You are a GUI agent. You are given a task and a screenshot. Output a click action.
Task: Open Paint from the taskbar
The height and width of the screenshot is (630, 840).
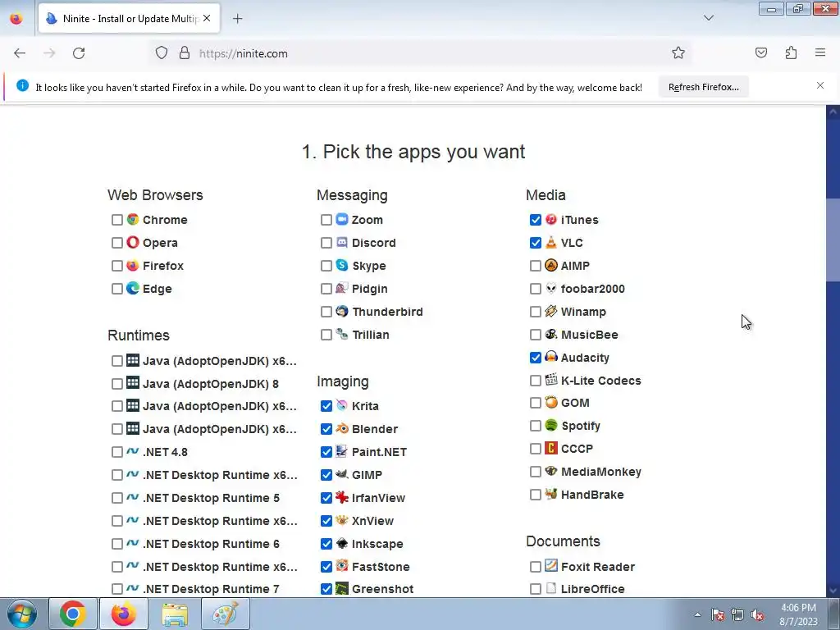click(x=226, y=614)
